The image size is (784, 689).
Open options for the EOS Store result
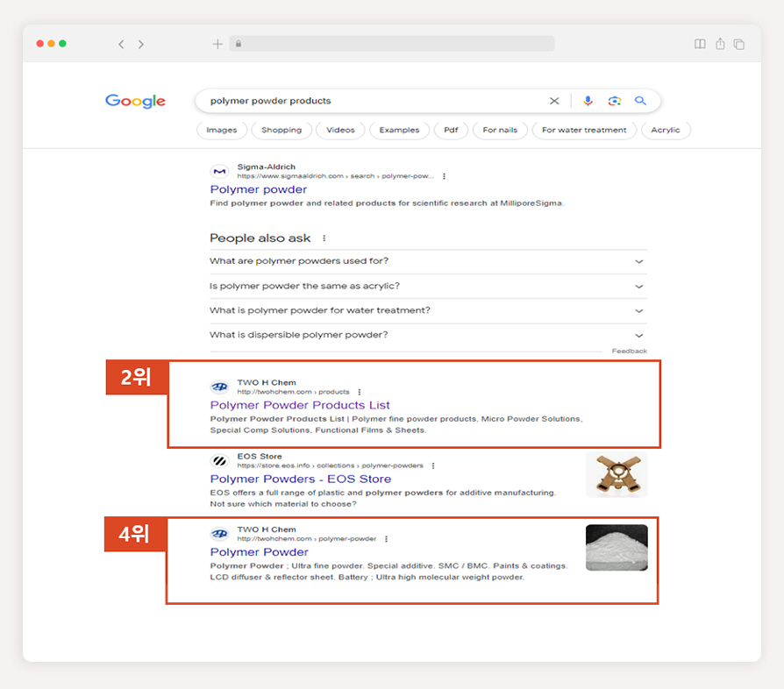[433, 465]
